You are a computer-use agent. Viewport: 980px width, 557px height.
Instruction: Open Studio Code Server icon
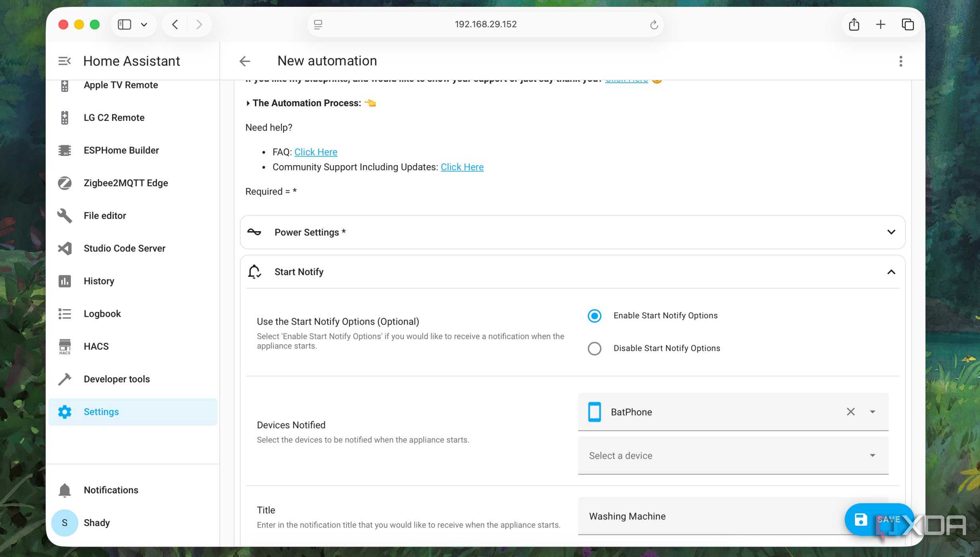65,248
